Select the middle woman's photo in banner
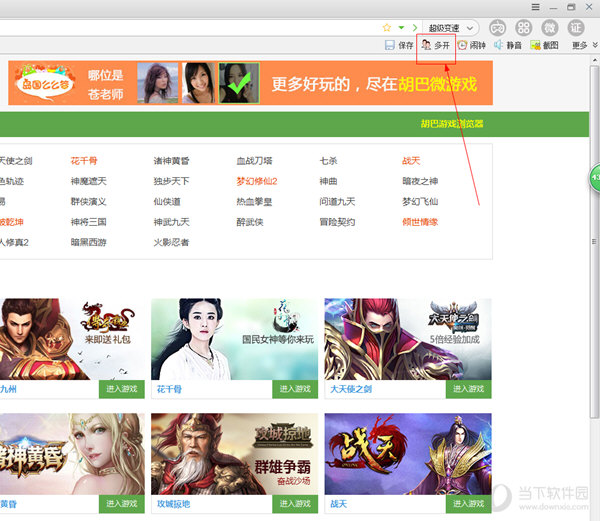The height and width of the screenshot is (521, 600). point(198,83)
